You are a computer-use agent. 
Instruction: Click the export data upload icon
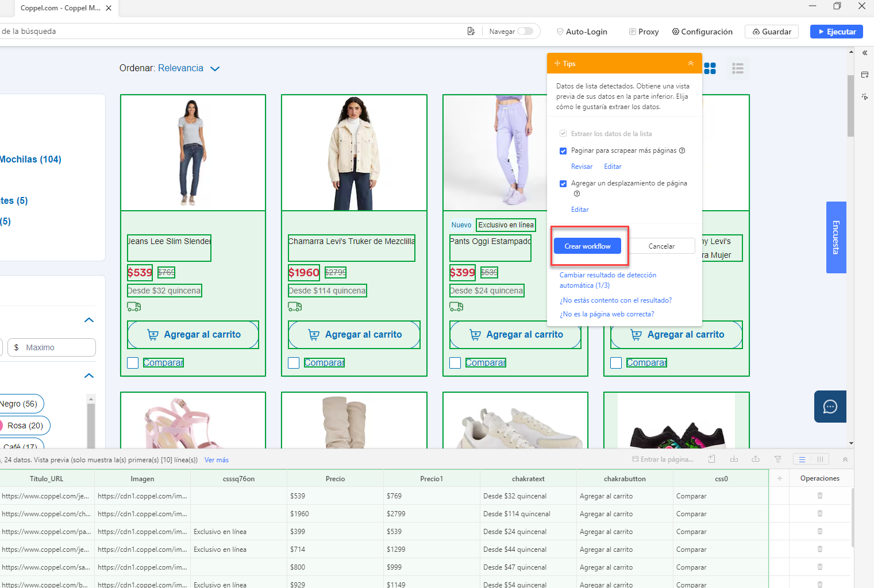tap(756, 459)
